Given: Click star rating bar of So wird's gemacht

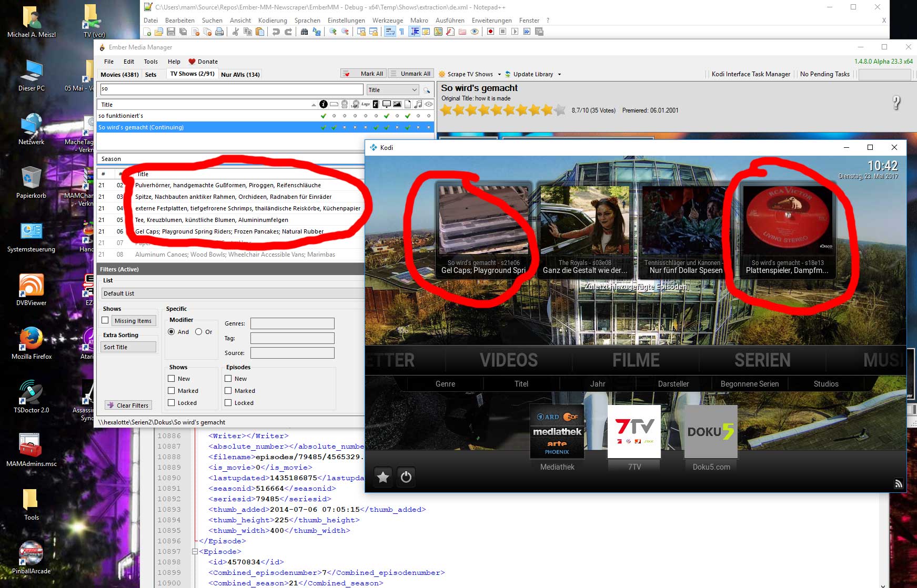Looking at the screenshot, I should pyautogui.click(x=503, y=110).
